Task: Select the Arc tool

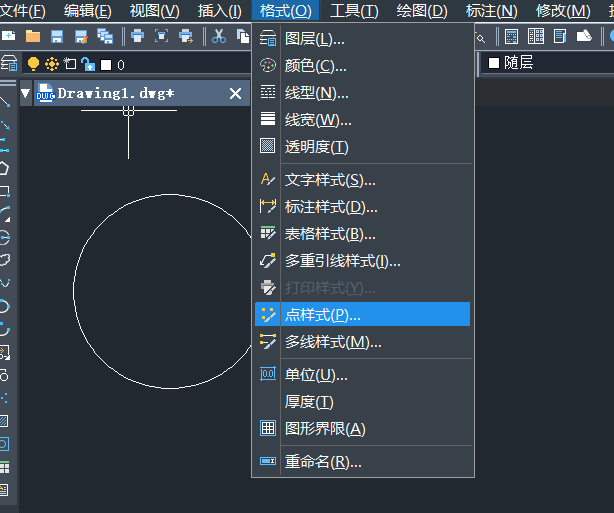Action: (x=5, y=214)
